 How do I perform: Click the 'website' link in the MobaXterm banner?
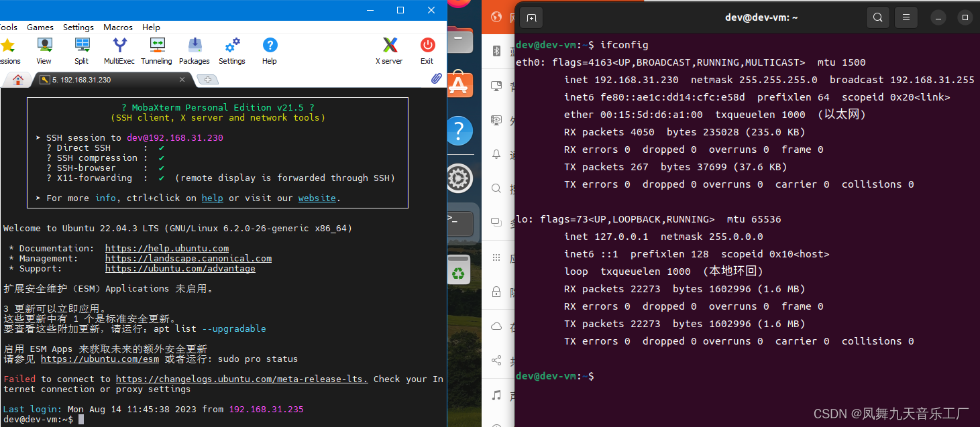(317, 198)
